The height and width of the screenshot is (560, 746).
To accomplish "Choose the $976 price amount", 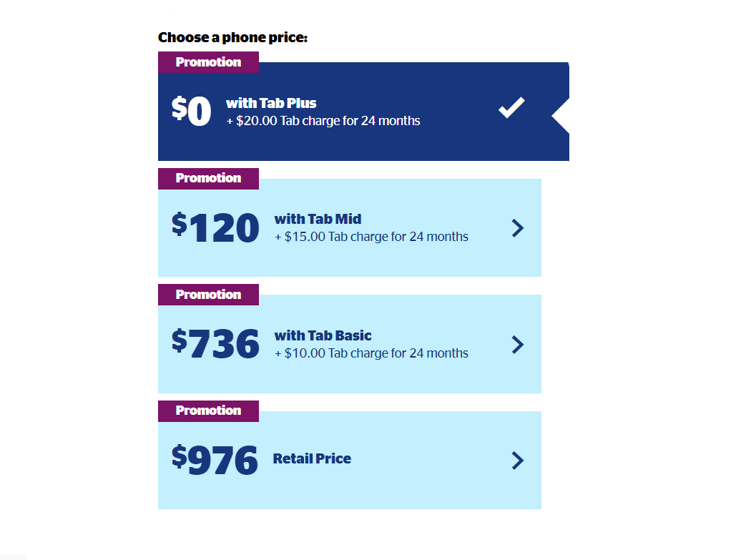I will 215,461.
